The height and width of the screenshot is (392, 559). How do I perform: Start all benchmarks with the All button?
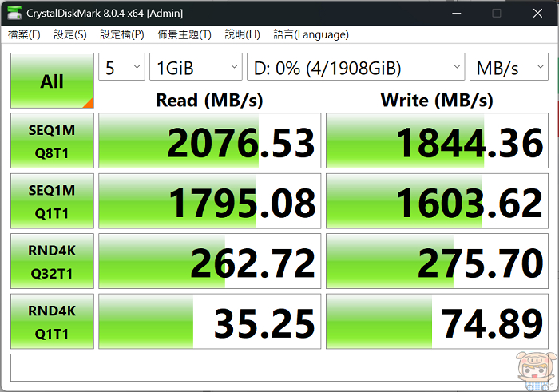pos(52,81)
